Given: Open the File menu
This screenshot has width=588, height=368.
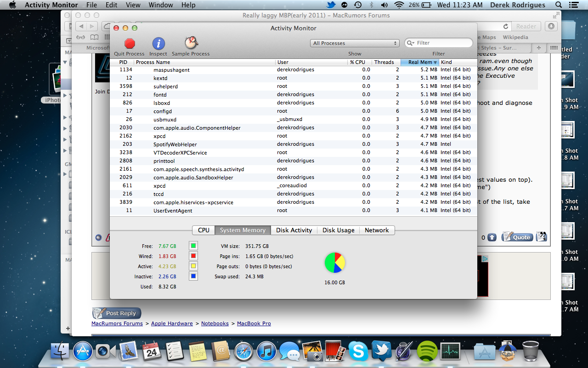Looking at the screenshot, I should tap(91, 5).
